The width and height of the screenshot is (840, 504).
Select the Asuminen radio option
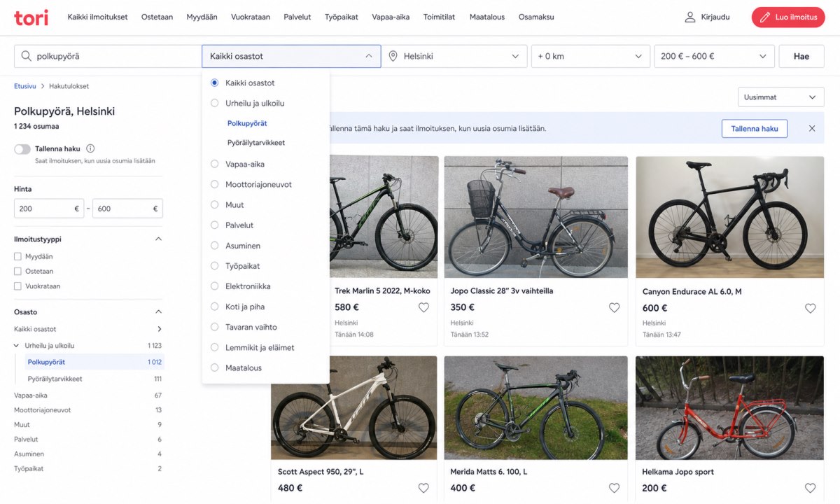(215, 246)
